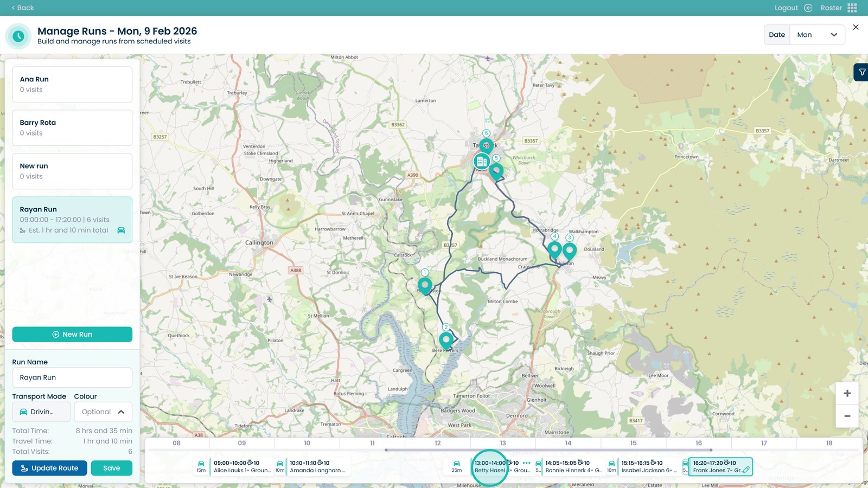Collapse the Colour Optional dropdown

(103, 412)
